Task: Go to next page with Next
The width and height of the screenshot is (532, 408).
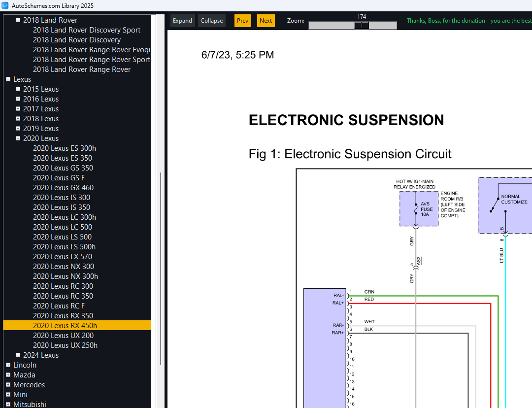Action: 266,21
